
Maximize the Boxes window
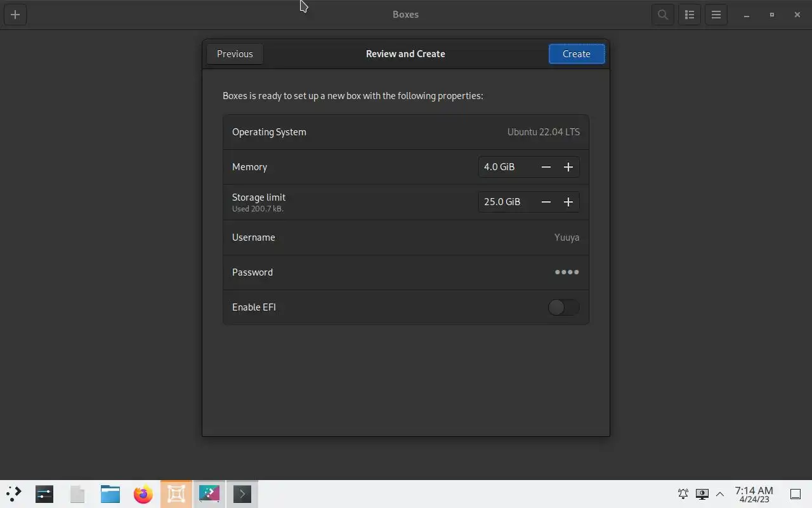point(772,15)
